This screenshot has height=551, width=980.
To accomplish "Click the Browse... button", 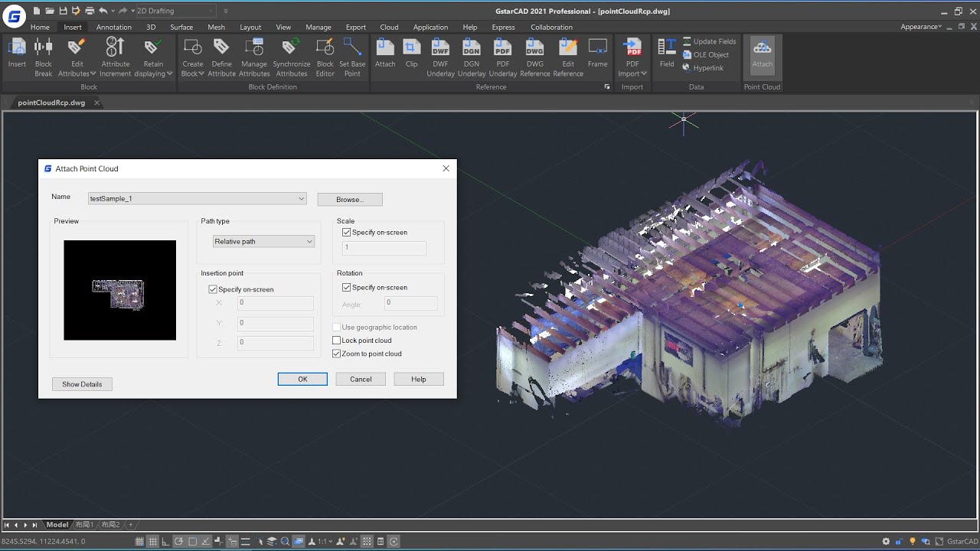I will (350, 199).
